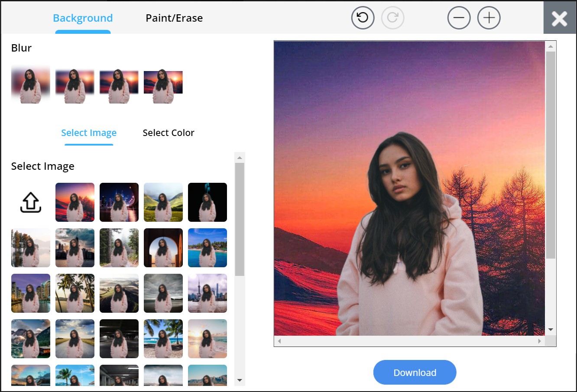This screenshot has width=577, height=392.
Task: Open the Select Image sub-tab
Action: coord(89,133)
